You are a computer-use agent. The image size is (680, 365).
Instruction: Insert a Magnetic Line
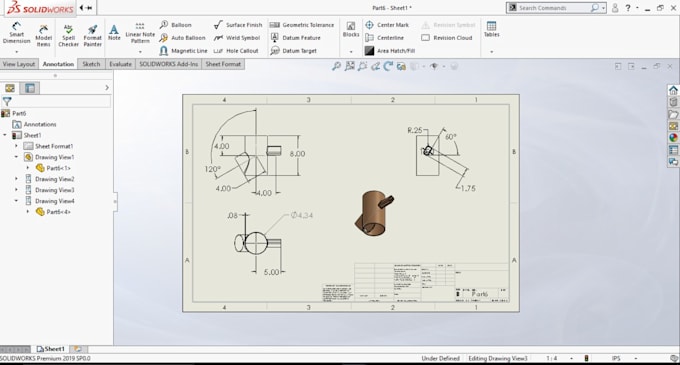click(183, 51)
